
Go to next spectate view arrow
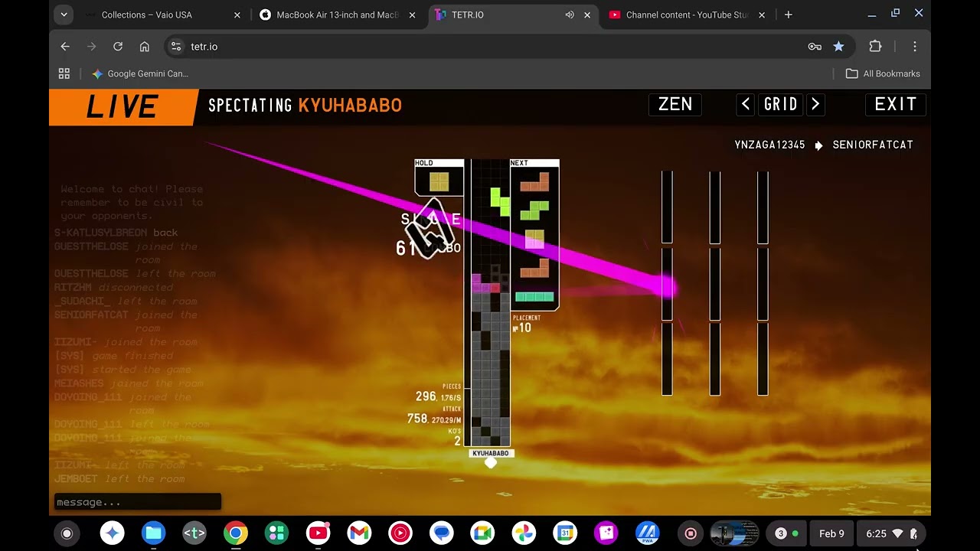pyautogui.click(x=815, y=105)
